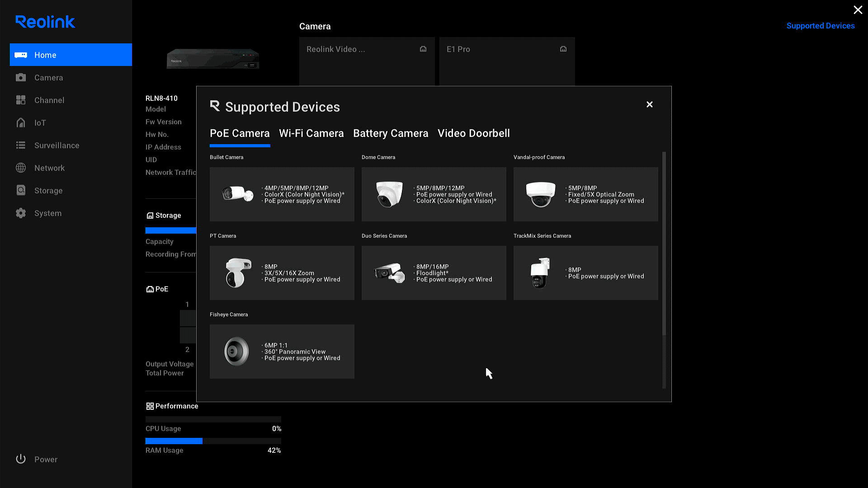Viewport: 868px width, 488px height.
Task: Click the Dome Camera product image
Action: [389, 194]
